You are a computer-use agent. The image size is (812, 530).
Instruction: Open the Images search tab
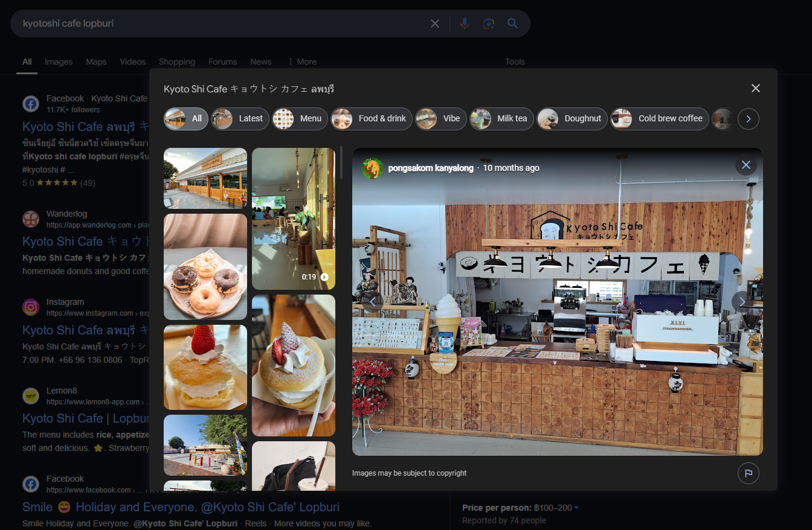[x=59, y=62]
